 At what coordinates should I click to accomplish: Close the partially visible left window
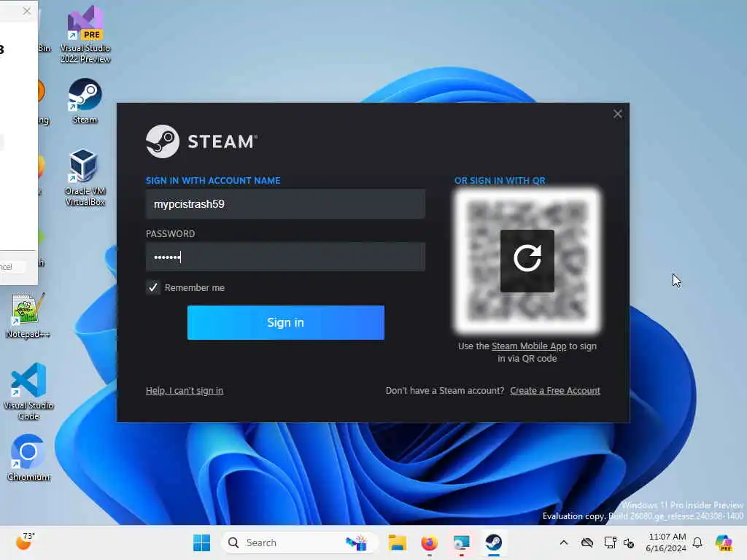tap(27, 10)
